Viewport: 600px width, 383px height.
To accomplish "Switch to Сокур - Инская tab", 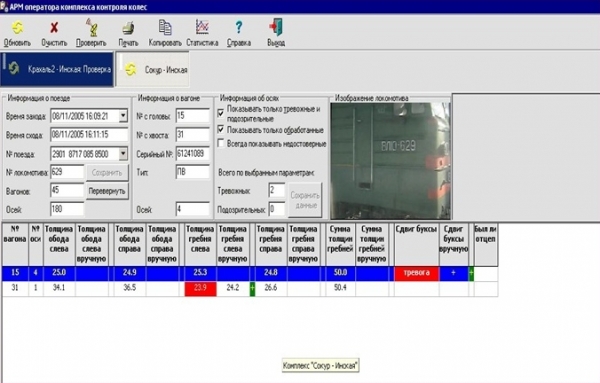I will [x=153, y=69].
